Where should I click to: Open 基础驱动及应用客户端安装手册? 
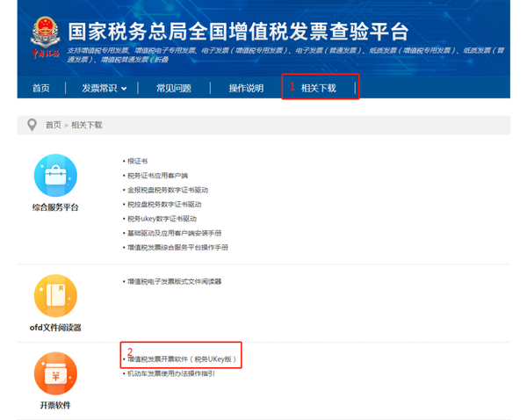click(x=175, y=233)
